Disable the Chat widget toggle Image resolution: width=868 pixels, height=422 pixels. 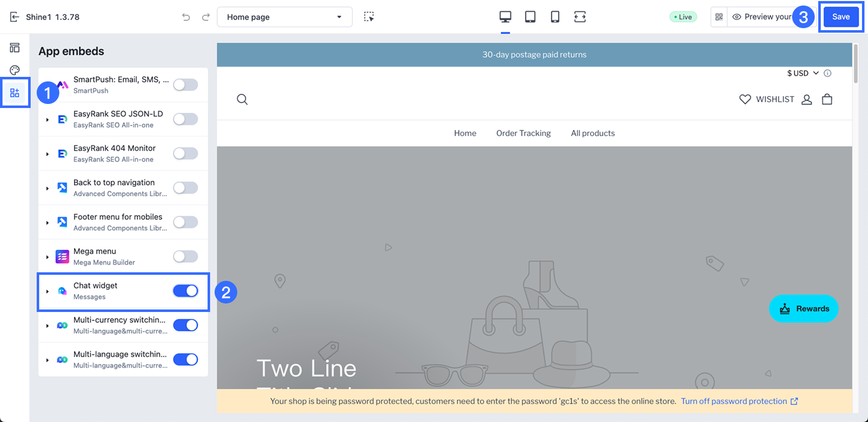click(x=185, y=291)
